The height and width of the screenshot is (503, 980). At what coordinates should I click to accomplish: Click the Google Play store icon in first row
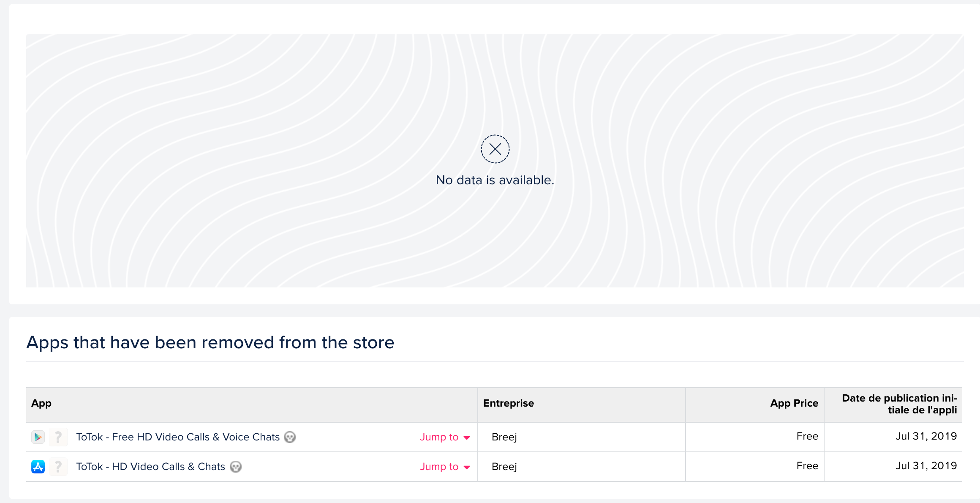point(38,437)
